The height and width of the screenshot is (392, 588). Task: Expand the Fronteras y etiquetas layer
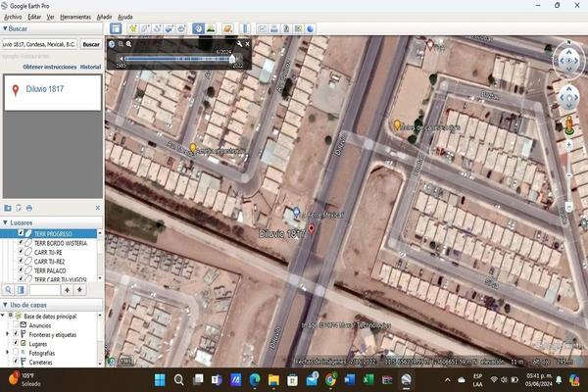(9, 334)
